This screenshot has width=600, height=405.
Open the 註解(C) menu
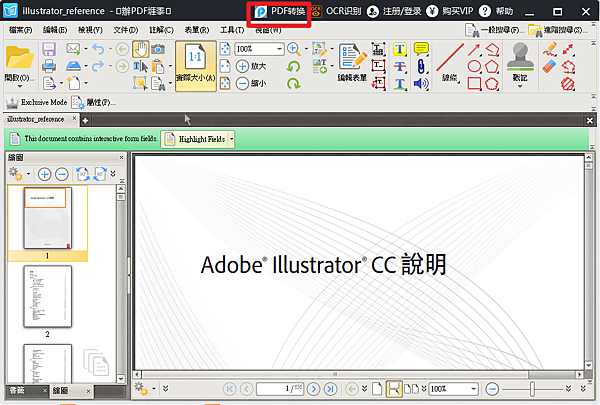point(161,30)
